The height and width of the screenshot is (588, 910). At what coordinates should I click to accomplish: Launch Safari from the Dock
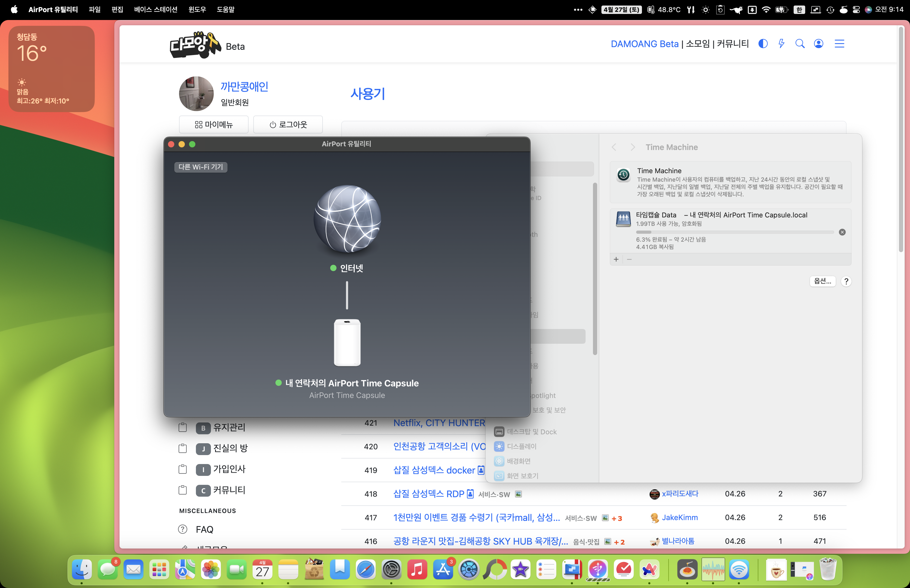(365, 570)
